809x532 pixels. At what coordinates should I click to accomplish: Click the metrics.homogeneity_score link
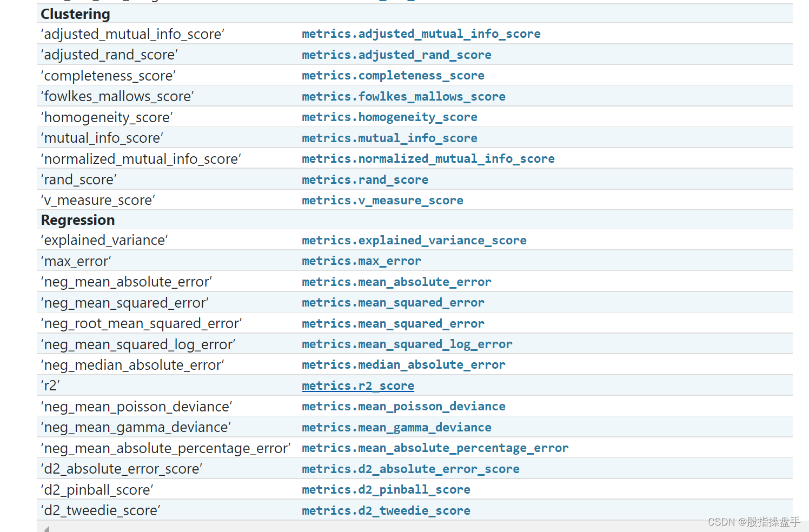(389, 117)
